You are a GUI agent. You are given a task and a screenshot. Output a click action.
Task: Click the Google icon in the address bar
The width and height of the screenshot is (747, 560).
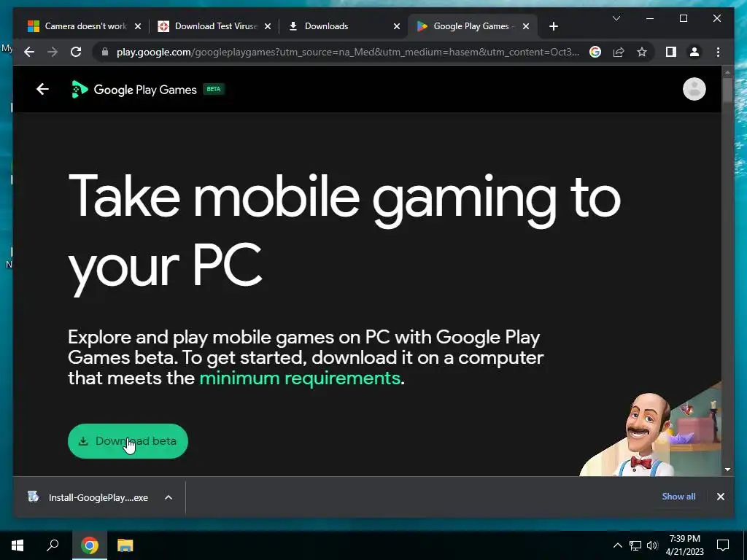(595, 52)
